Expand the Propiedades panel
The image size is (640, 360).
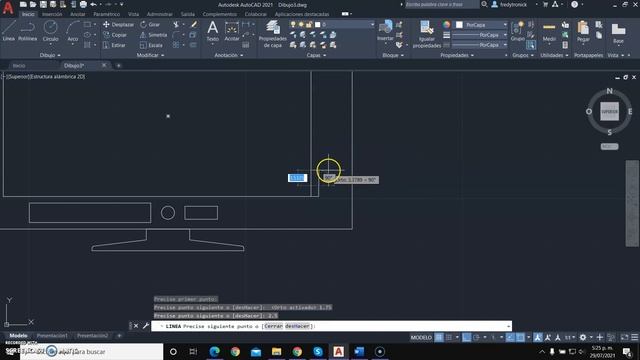[x=457, y=55]
